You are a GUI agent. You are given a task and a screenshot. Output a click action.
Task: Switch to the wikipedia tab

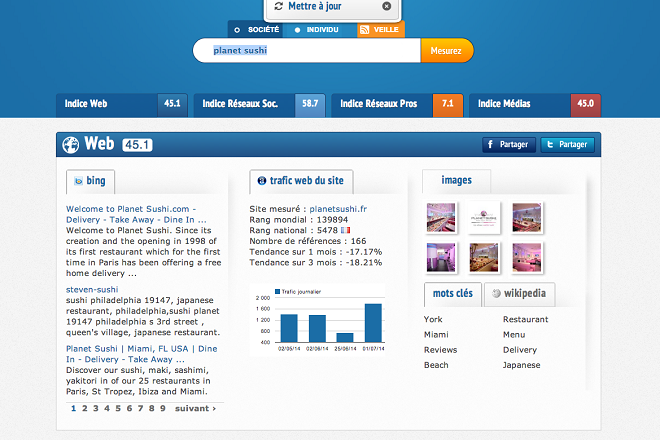tap(519, 294)
